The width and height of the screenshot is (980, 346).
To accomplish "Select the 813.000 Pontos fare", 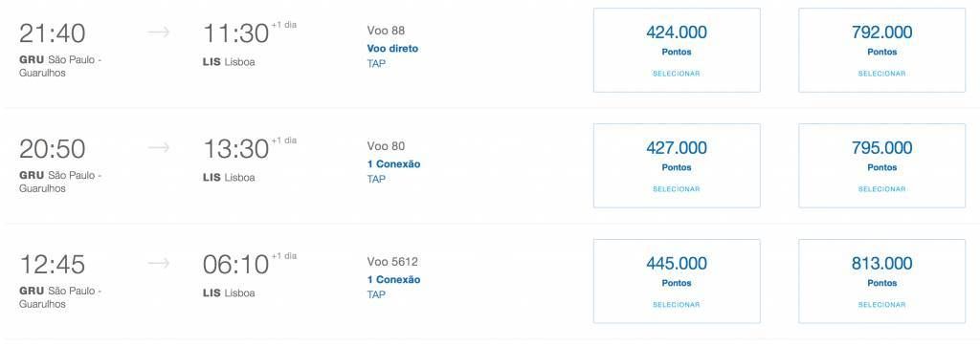I will point(881,281).
